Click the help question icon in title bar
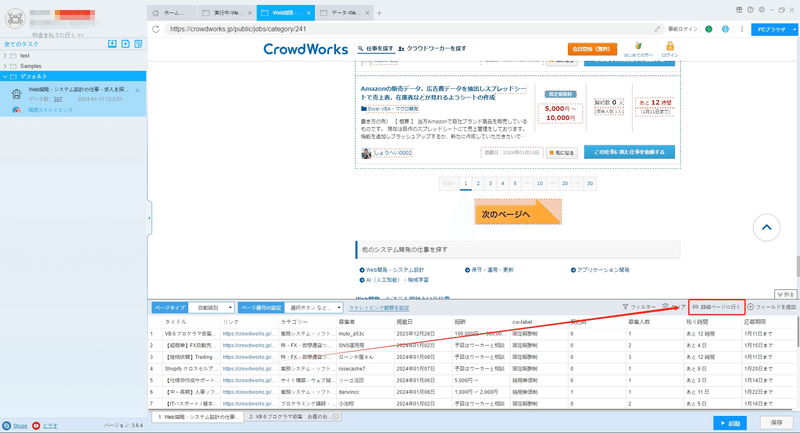 tap(750, 10)
